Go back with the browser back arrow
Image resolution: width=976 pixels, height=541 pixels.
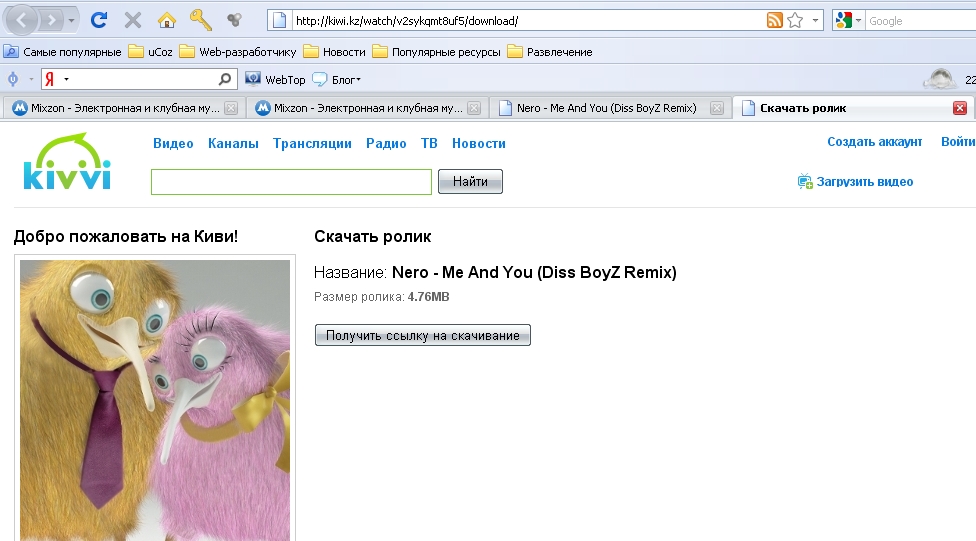21,21
